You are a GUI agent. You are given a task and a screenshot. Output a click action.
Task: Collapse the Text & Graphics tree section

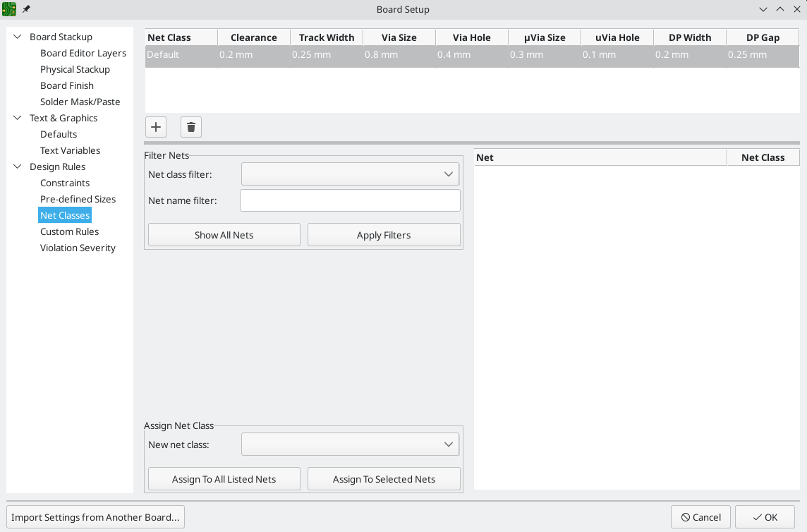point(18,118)
